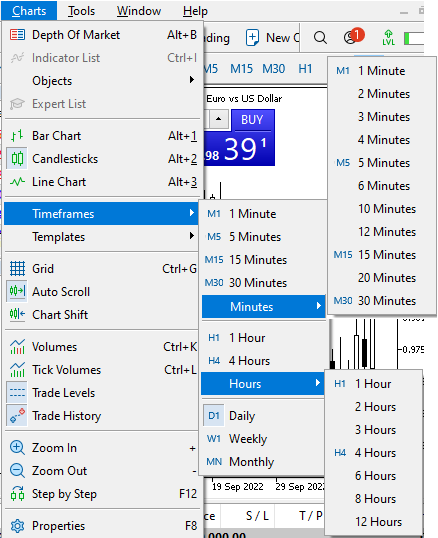Click the Step by Step icon
Image resolution: width=438 pixels, height=538 pixels.
click(x=17, y=494)
